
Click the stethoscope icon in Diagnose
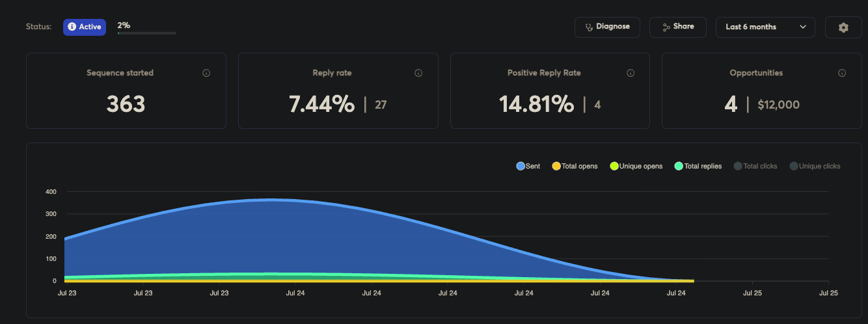(x=590, y=27)
